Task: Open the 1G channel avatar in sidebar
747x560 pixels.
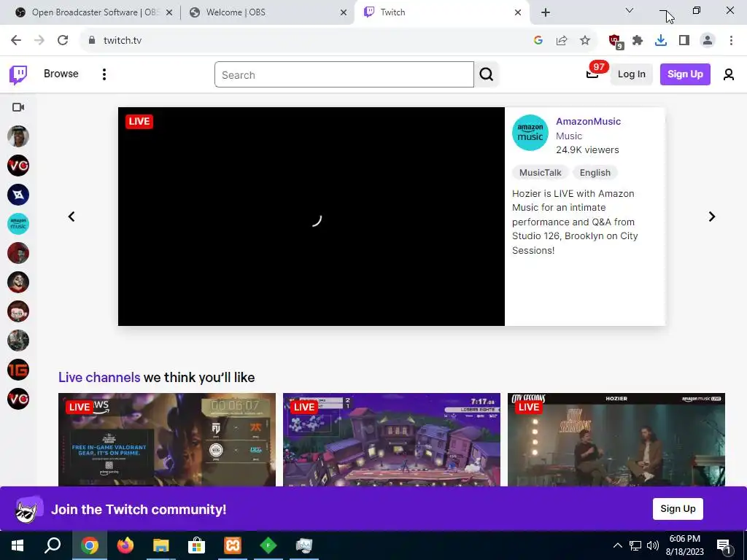Action: click(18, 370)
